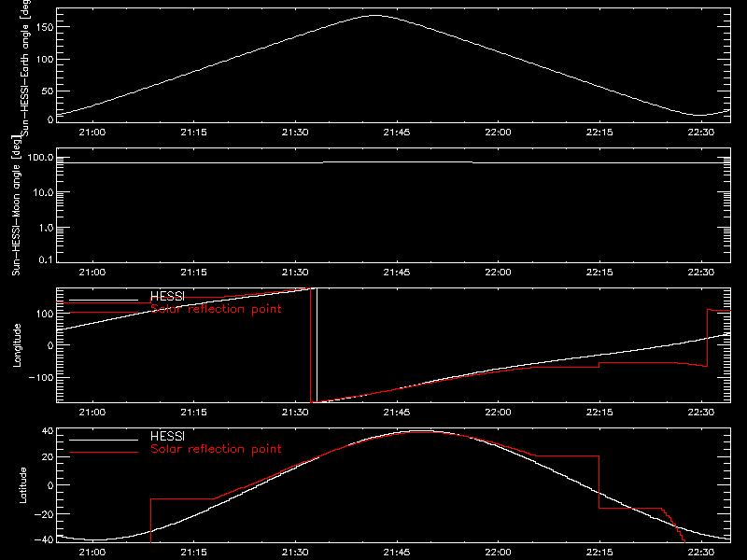Viewport: 747px width, 560px height.
Task: Click 22:00 under the Earth angle plot
Action: coord(498,133)
